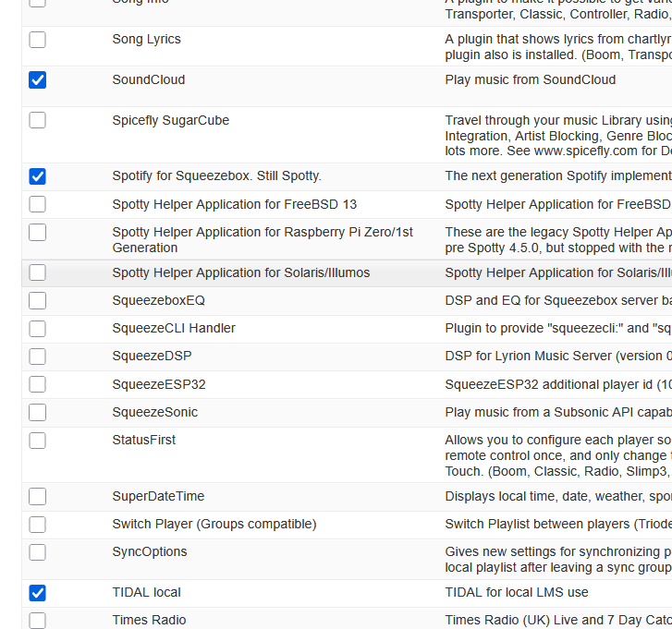Image resolution: width=672 pixels, height=629 pixels.
Task: Enable the SuperDateTime checkbox
Action: coord(37,497)
